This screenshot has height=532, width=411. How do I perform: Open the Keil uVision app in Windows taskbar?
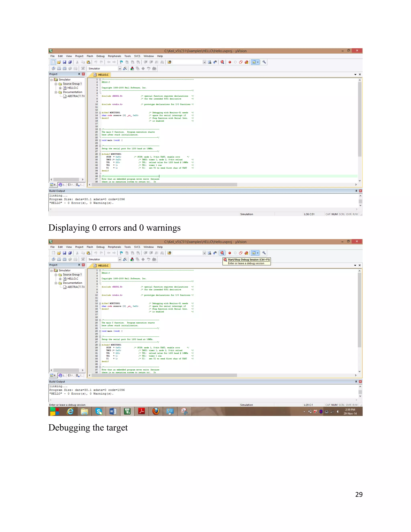pyautogui.click(x=127, y=411)
